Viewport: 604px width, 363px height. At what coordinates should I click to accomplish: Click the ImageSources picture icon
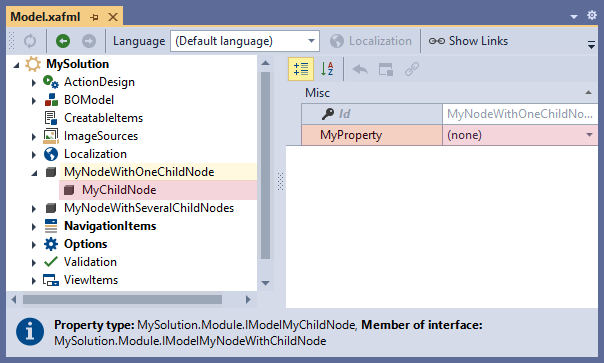click(x=51, y=136)
